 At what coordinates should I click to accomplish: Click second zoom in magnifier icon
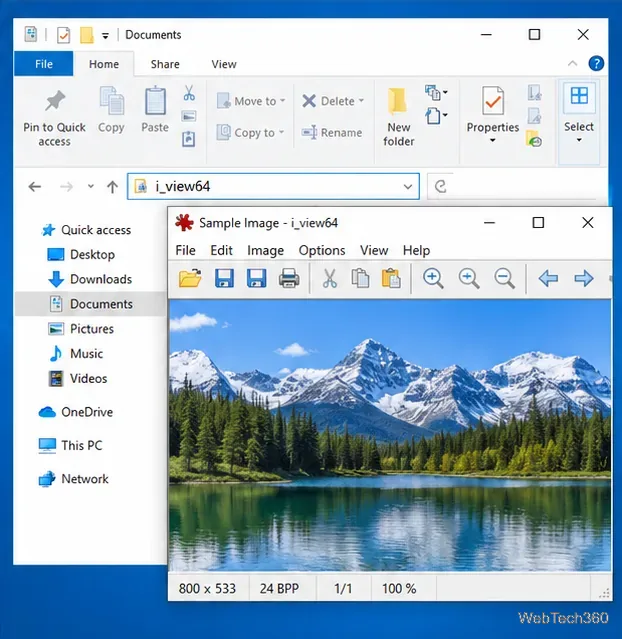[x=469, y=279]
